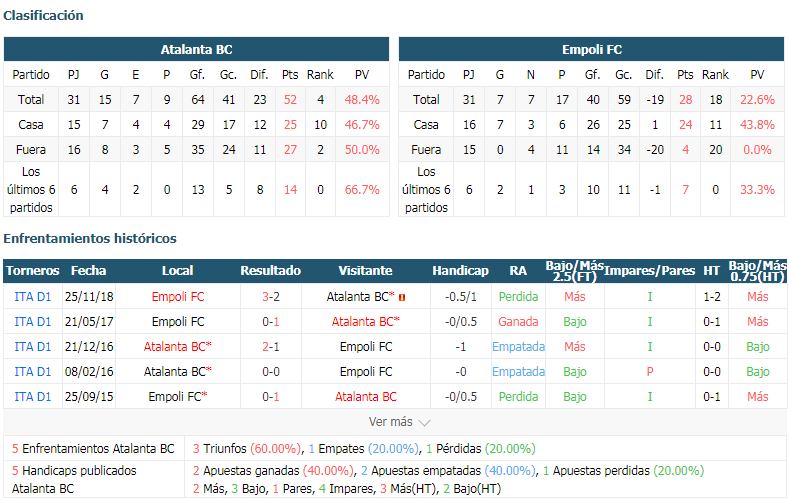The height and width of the screenshot is (500, 789).
Task: Open ITA D1 link for 21/05/17 match
Action: 33,322
